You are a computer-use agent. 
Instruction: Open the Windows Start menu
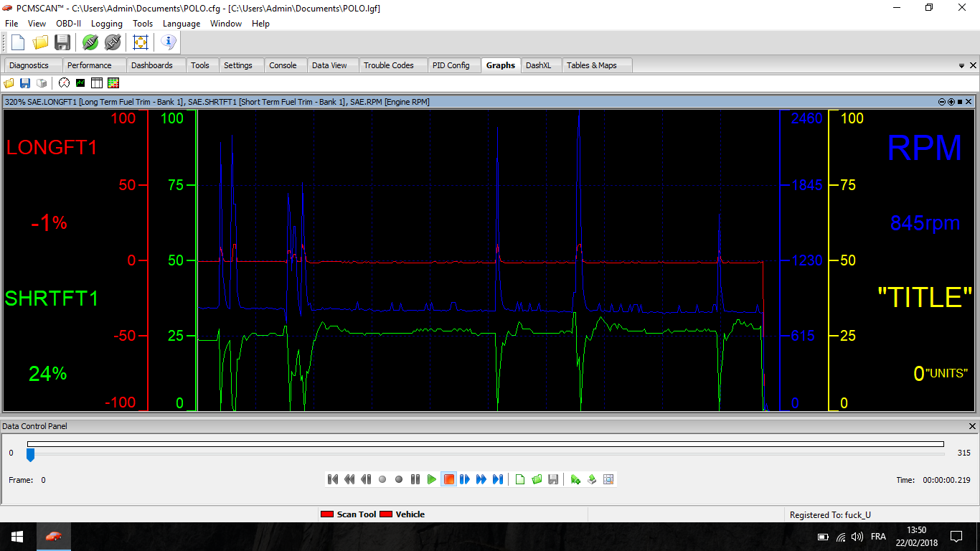tap(17, 537)
